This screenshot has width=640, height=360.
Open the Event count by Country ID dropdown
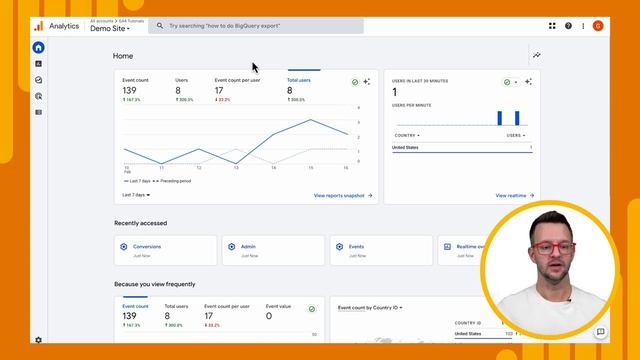(370, 308)
